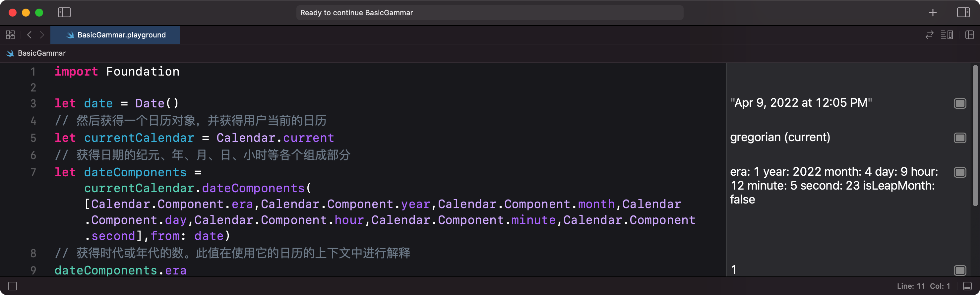Show quick look for the era: 1 year: 2022 result

coord(960,172)
